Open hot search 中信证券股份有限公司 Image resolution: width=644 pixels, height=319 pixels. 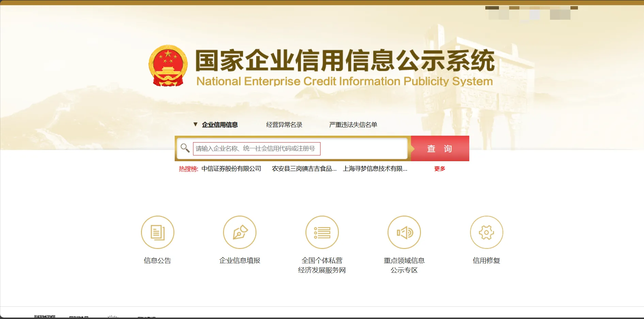pos(231,169)
